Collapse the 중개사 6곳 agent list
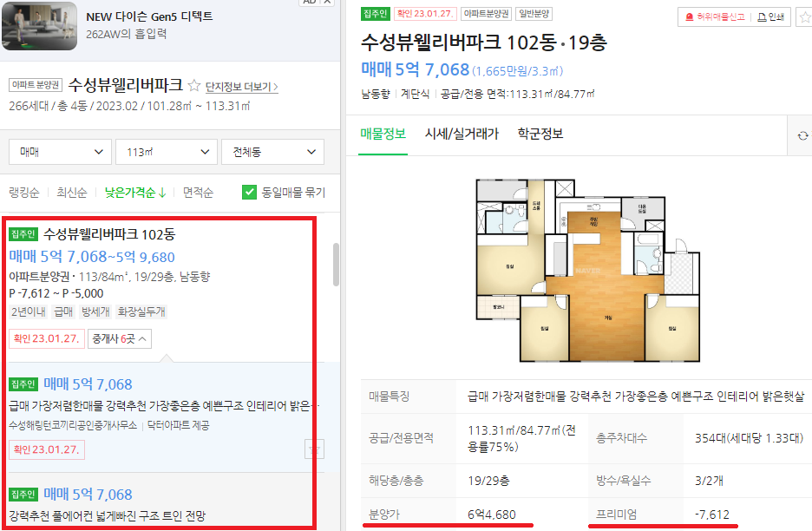This screenshot has height=531, width=812. pyautogui.click(x=120, y=338)
